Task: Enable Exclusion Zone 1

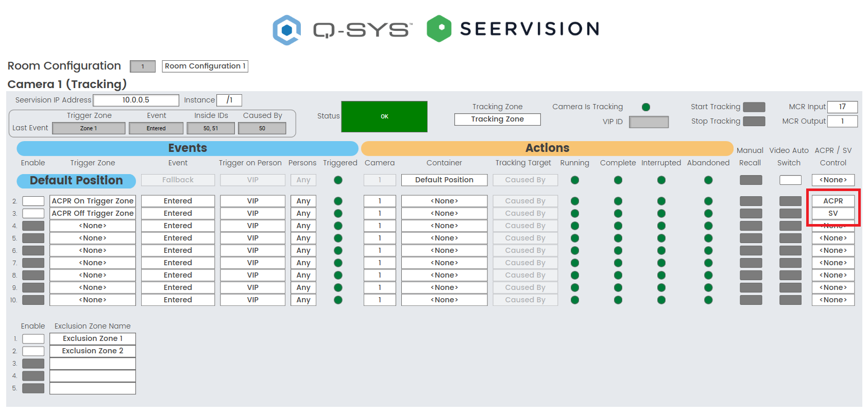Action: (33, 338)
